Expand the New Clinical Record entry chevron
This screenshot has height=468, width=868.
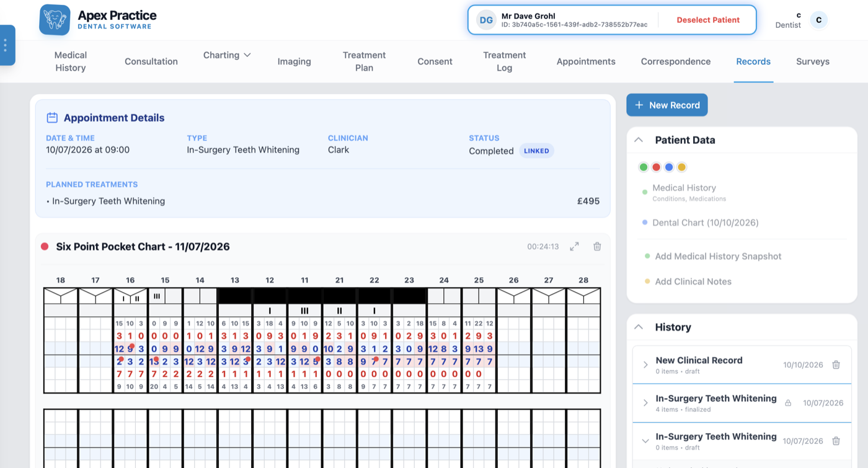pyautogui.click(x=645, y=364)
